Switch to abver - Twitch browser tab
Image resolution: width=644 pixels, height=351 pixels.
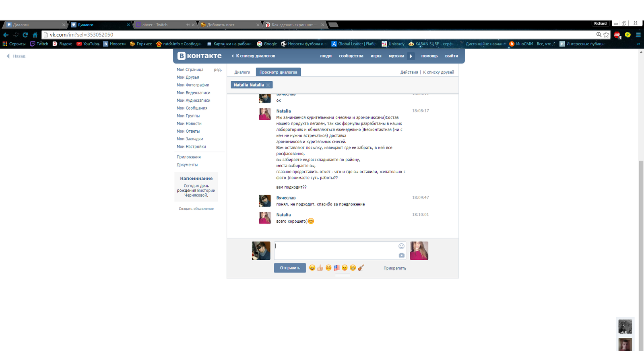coord(165,25)
